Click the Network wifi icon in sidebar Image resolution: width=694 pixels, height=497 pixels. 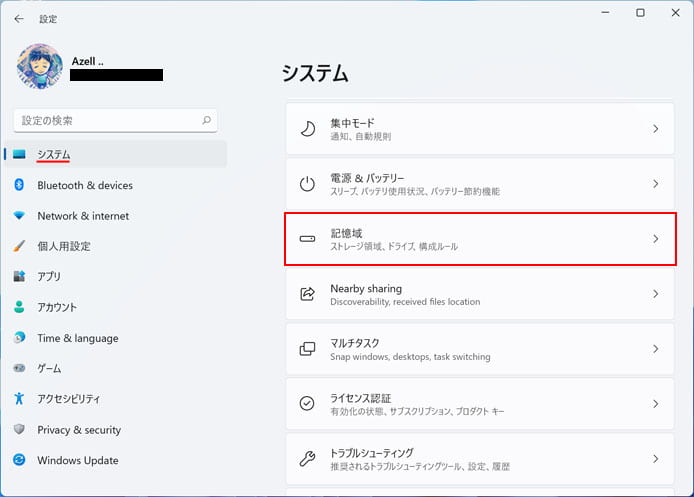point(19,216)
